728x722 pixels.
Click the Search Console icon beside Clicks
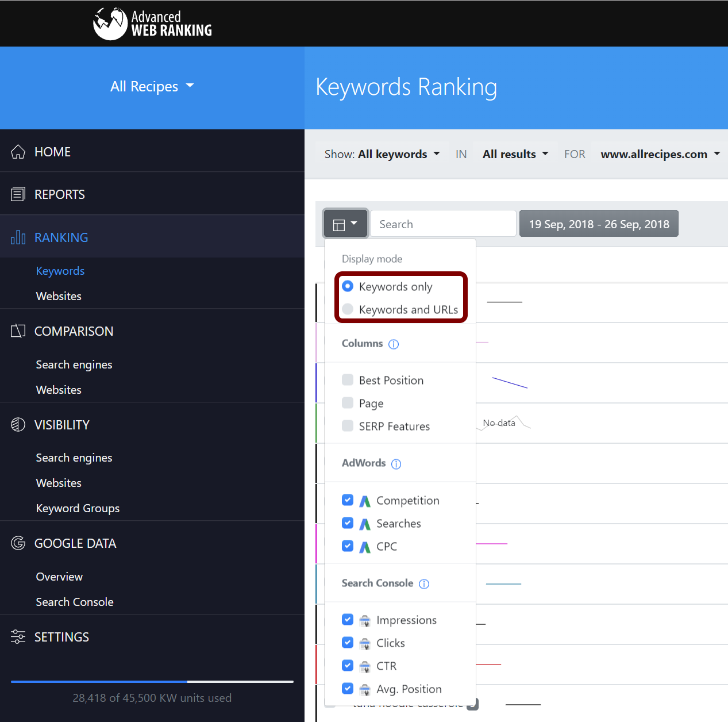pos(365,644)
